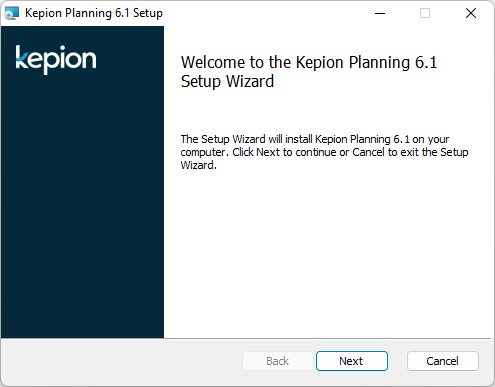This screenshot has height=387, width=495.
Task: Click the greyed-out maximize window icon
Action: pos(425,13)
